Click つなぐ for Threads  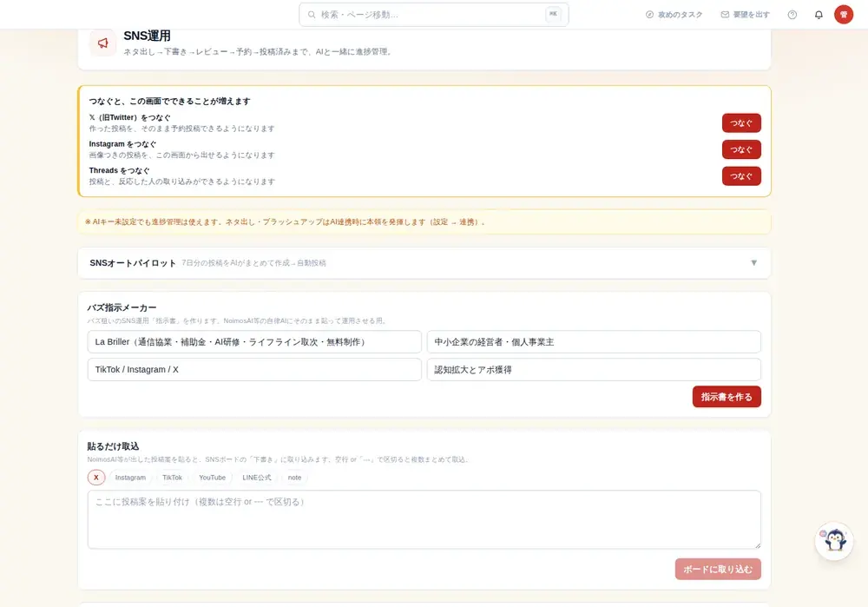point(741,176)
